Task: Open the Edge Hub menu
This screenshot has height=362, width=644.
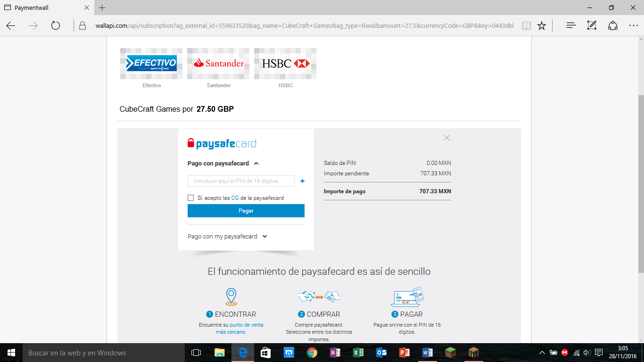Action: 571,25
